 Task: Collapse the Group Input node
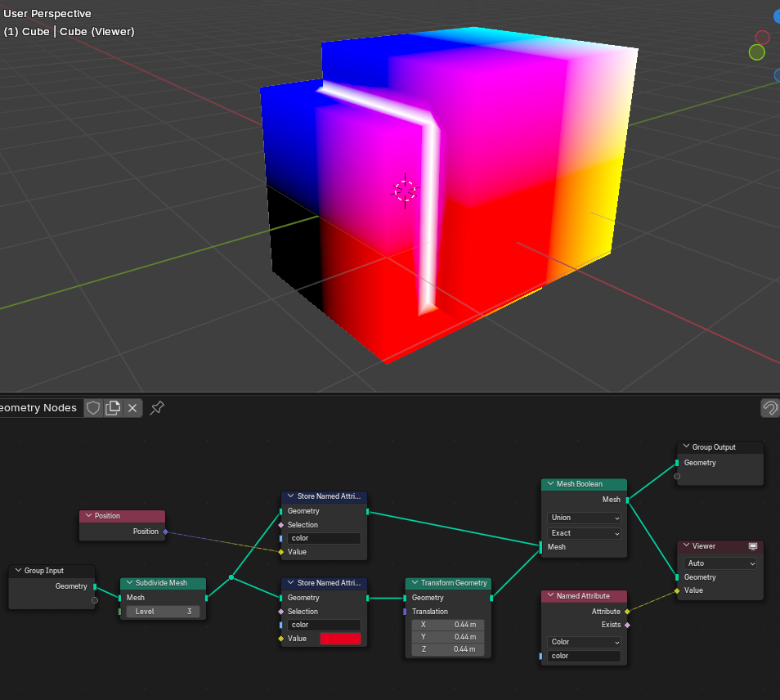coord(19,571)
